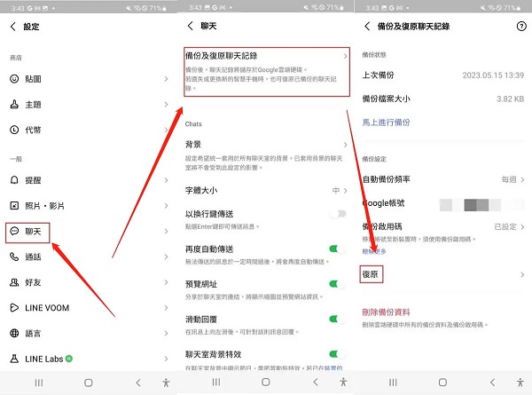Open 字體大小 size selector showing 中
The height and width of the screenshot is (395, 532).
point(340,191)
